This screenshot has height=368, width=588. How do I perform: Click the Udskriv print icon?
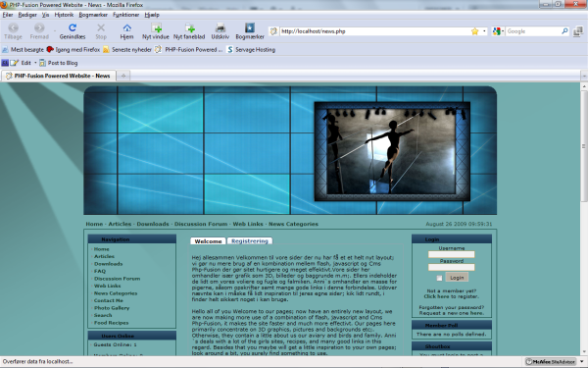point(220,27)
